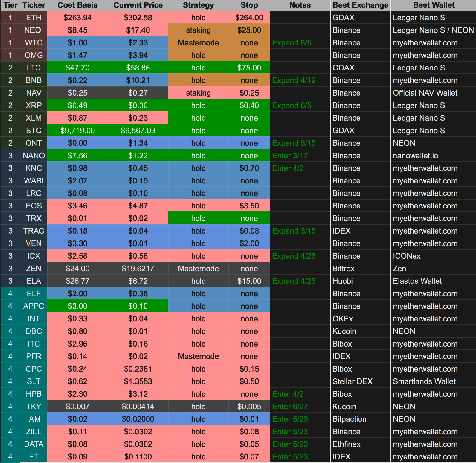The width and height of the screenshot is (476, 463).
Task: Click the ONT ticker cell
Action: click(34, 143)
